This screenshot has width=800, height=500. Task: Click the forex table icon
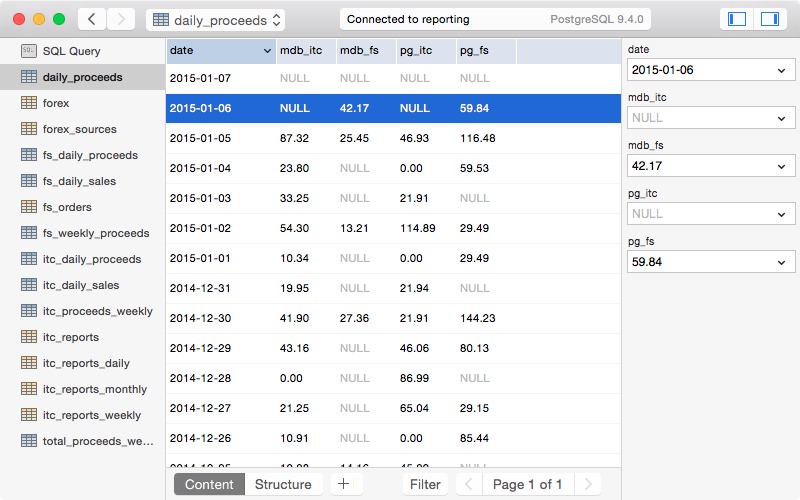click(x=28, y=103)
